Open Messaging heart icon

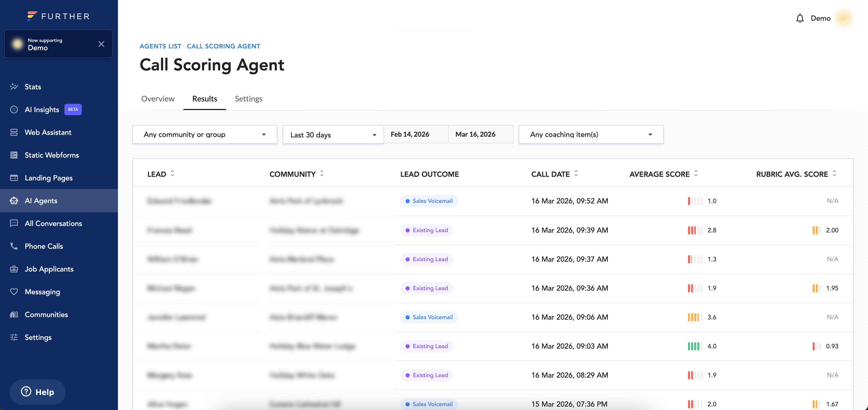click(x=14, y=292)
